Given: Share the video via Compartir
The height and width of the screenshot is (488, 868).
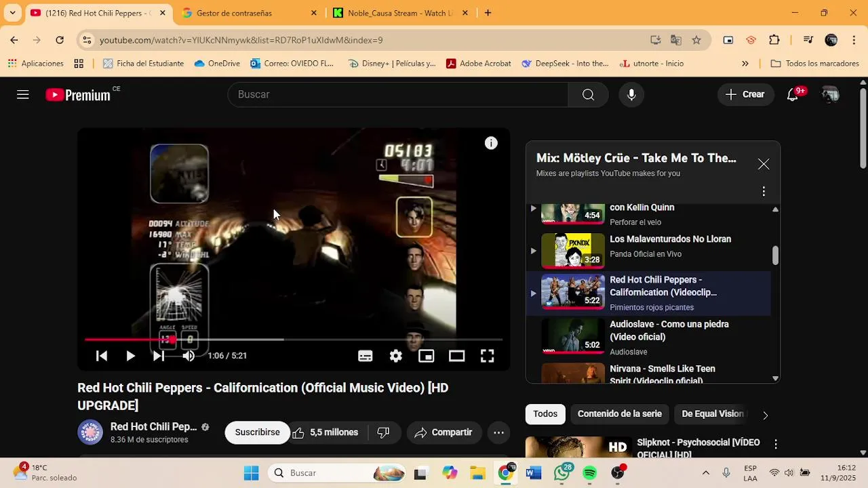Looking at the screenshot, I should pyautogui.click(x=444, y=432).
